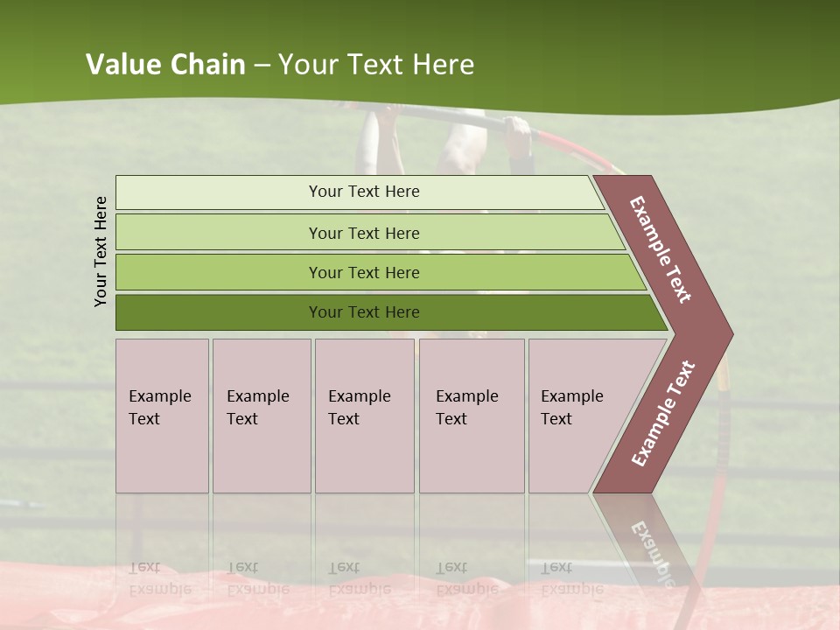Select the second green 'Your Text Here' bar
The width and height of the screenshot is (840, 630).
pos(370,232)
